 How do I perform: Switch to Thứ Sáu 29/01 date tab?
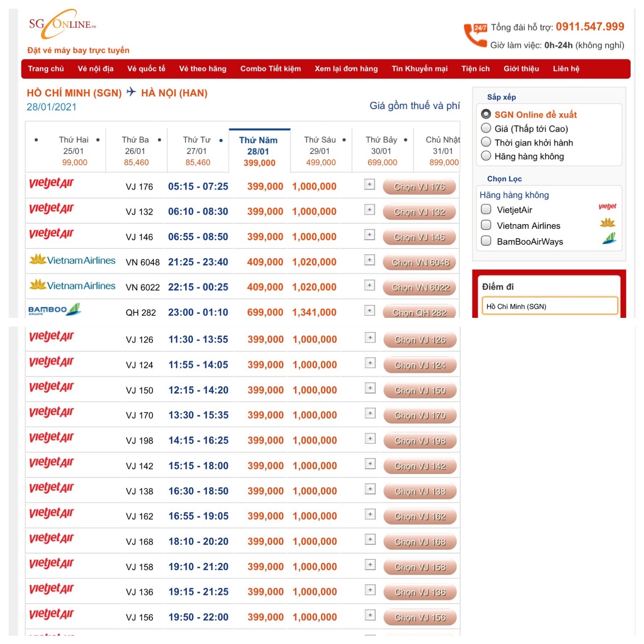click(320, 151)
